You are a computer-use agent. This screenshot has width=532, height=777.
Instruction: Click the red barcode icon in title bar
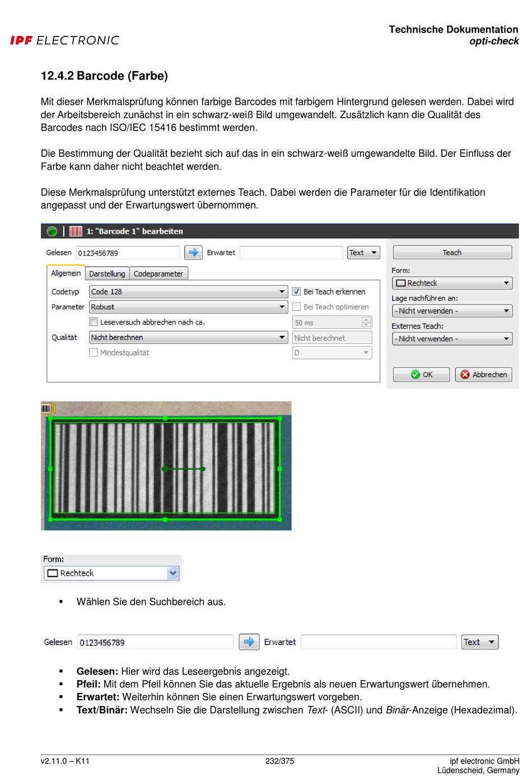(76, 231)
